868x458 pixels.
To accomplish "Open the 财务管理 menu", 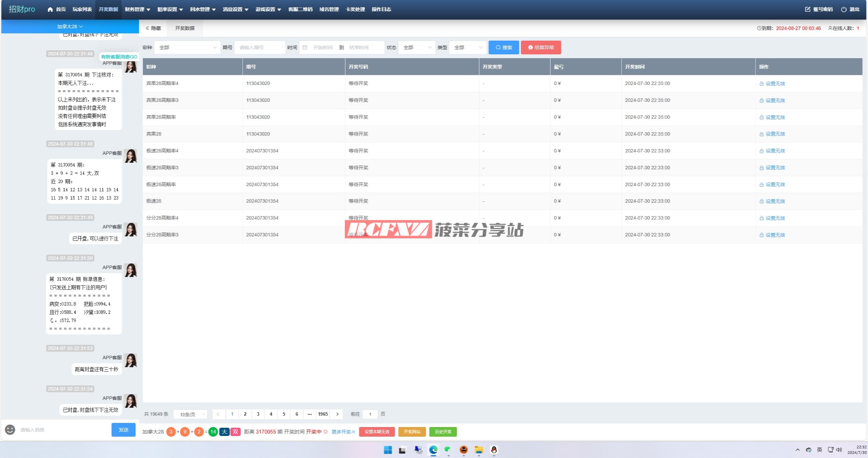I will (137, 9).
